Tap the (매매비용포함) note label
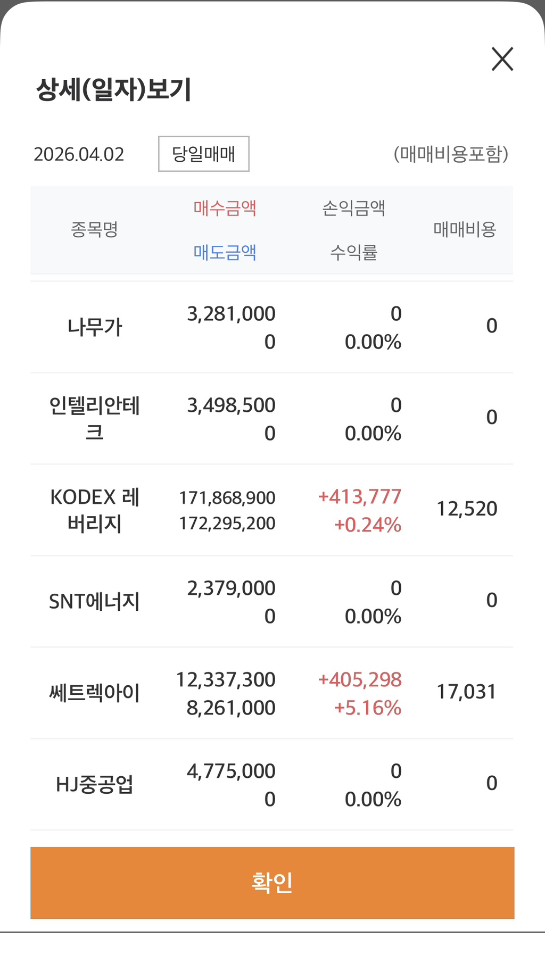 pyautogui.click(x=451, y=154)
